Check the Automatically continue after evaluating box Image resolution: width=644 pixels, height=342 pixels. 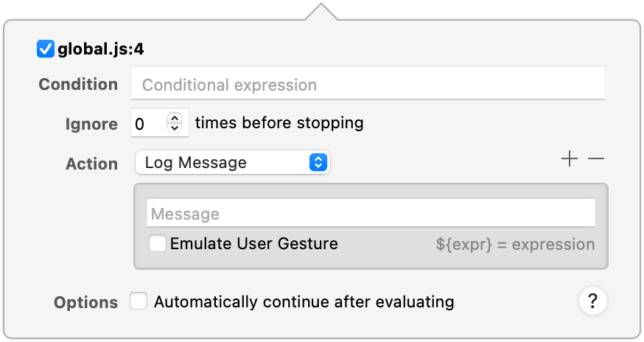click(139, 301)
